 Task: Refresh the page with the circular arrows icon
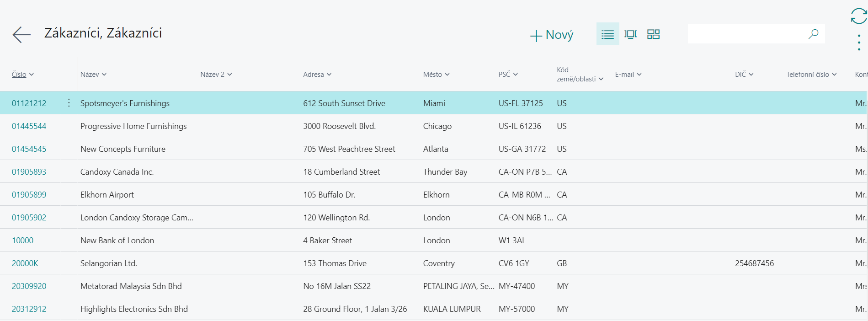pos(859,16)
